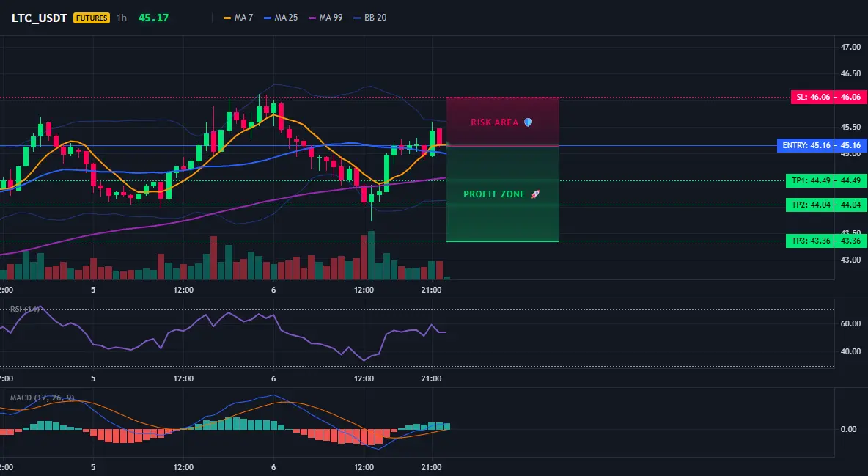Screen dimensions: 868x476
Task: Click the FUTURES badge
Action: click(x=92, y=18)
